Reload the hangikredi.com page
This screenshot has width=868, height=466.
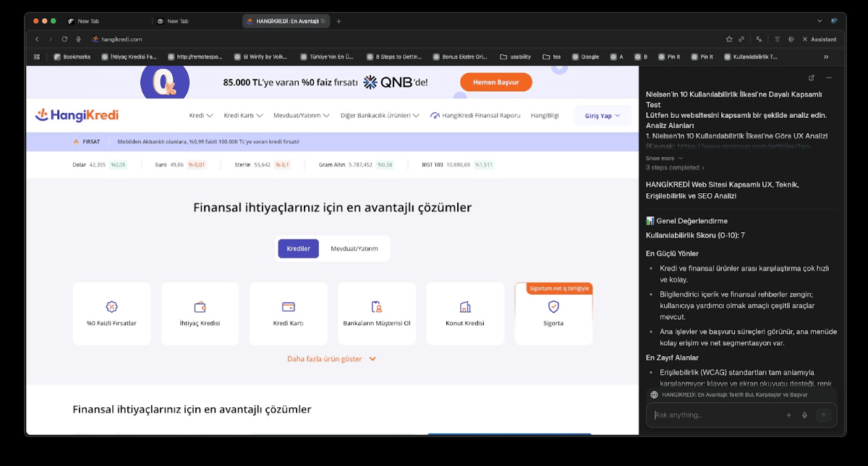64,39
